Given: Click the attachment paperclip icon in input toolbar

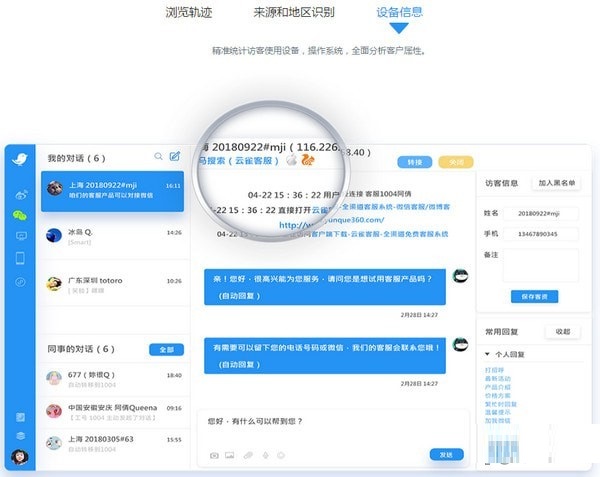Looking at the screenshot, I should [x=248, y=455].
